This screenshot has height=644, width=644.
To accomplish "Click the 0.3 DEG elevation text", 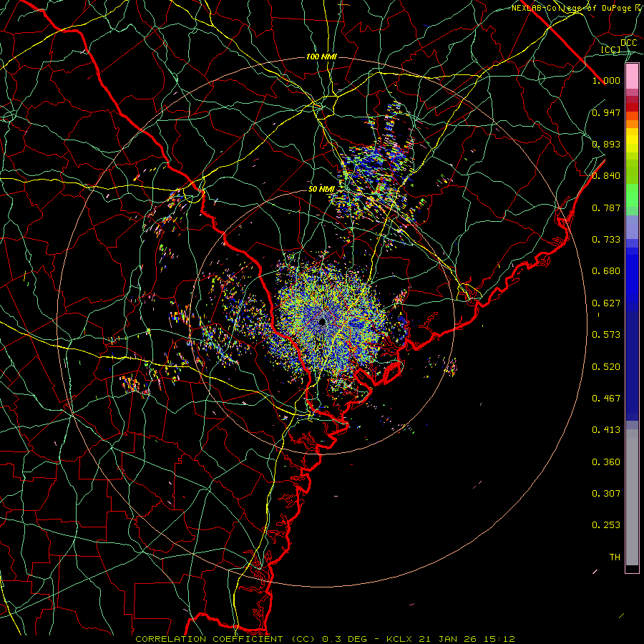I will point(343,639).
